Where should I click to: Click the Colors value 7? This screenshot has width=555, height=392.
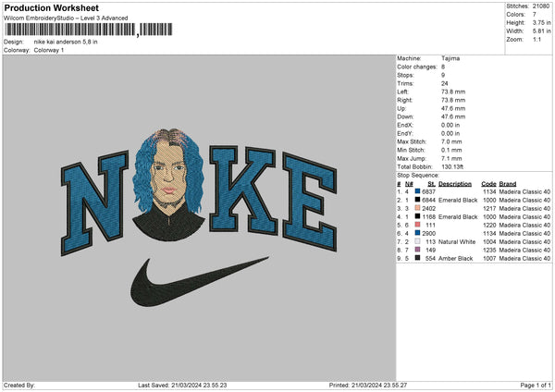click(x=534, y=15)
